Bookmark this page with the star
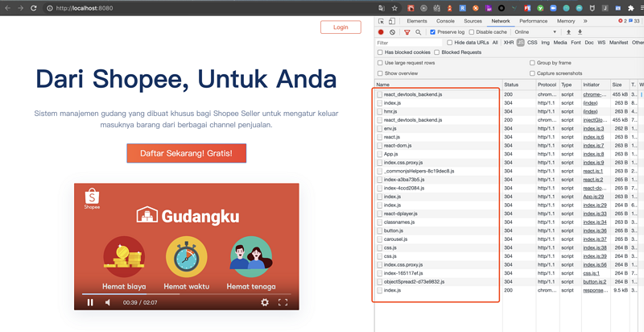 click(x=394, y=8)
